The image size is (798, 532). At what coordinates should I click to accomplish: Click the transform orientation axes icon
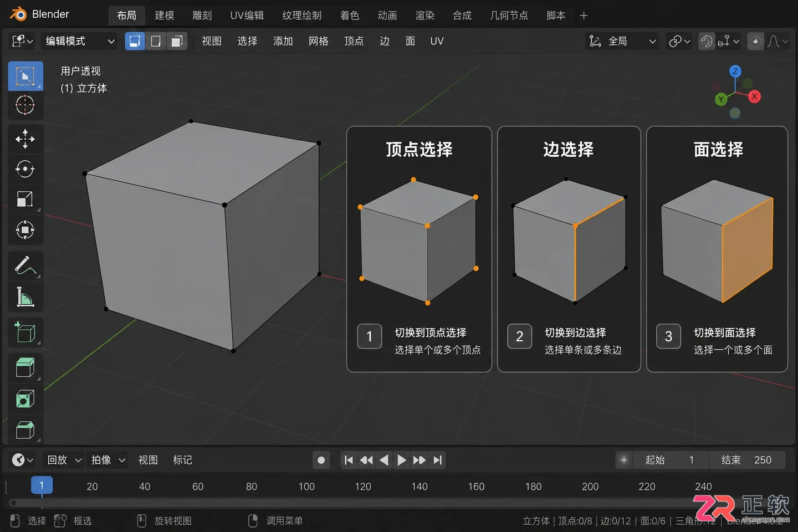click(595, 41)
